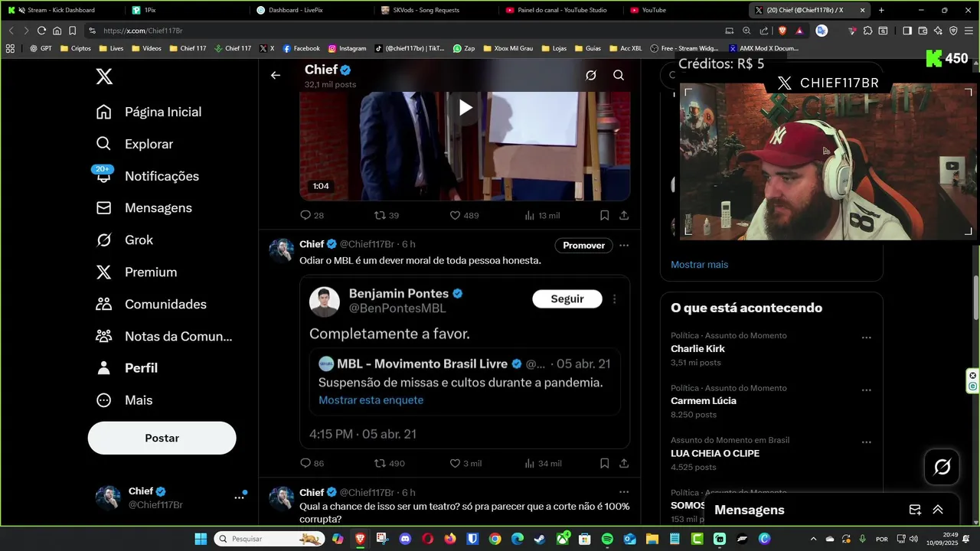Click Mostrar esta enquete link

pos(371,399)
